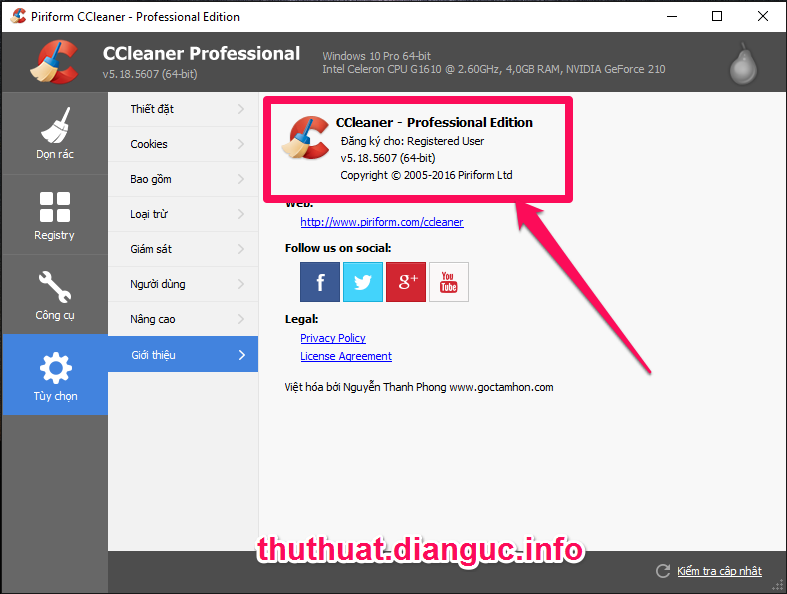Image resolution: width=787 pixels, height=594 pixels.
Task: Open the piriform.com/ccleaner web link
Action: coord(382,222)
